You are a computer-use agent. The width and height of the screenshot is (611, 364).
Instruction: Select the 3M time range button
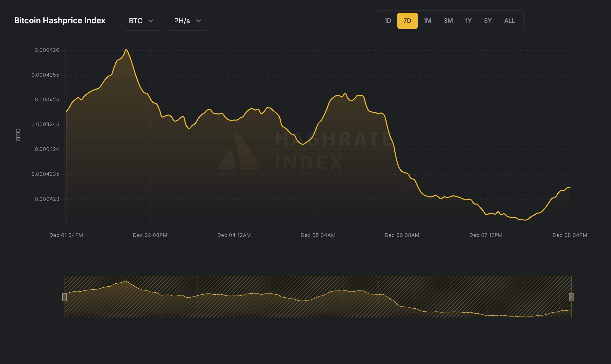click(x=448, y=20)
